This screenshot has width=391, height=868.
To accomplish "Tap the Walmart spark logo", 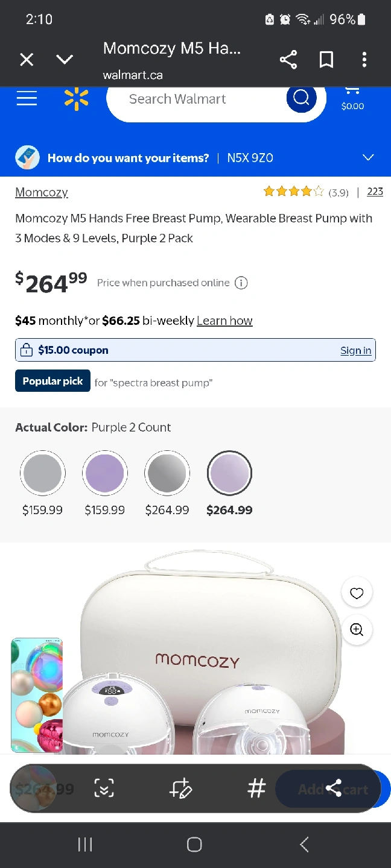I will pyautogui.click(x=77, y=99).
